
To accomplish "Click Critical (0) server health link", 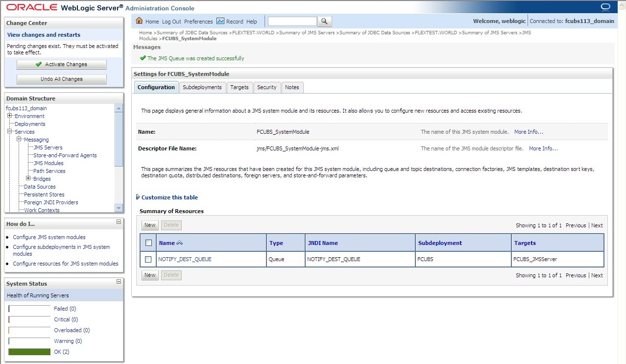I will point(66,319).
